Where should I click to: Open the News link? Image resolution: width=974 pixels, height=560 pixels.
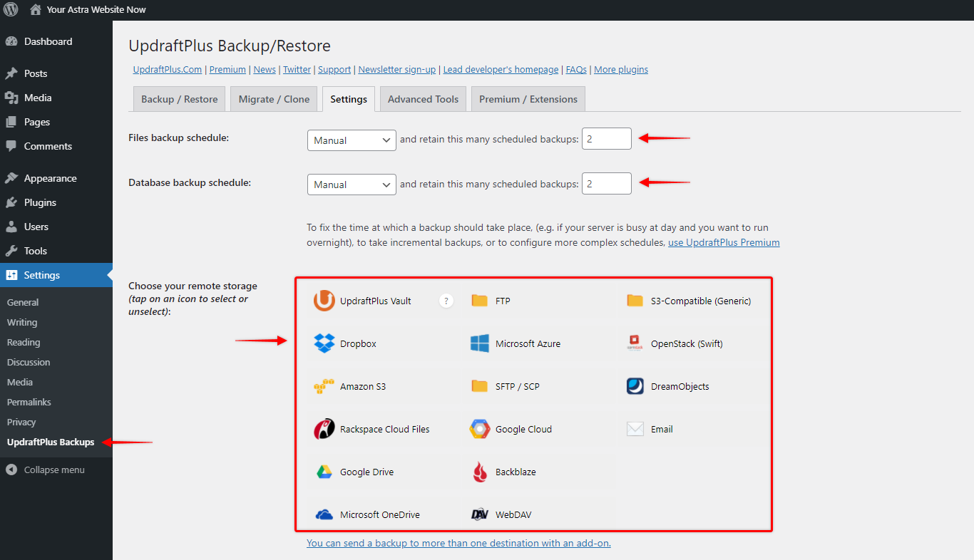click(265, 70)
